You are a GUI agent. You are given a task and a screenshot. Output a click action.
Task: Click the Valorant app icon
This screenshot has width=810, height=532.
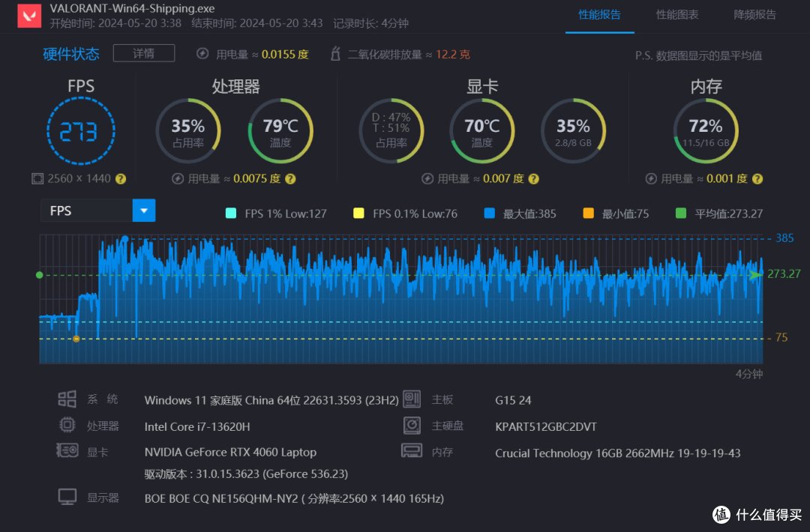28,16
